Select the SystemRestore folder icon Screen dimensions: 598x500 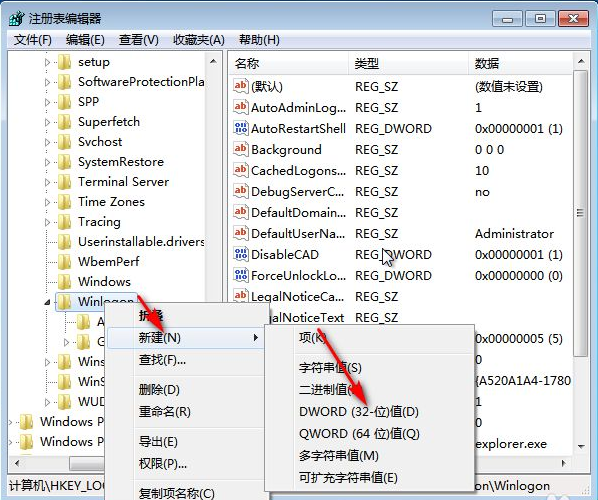point(64,162)
